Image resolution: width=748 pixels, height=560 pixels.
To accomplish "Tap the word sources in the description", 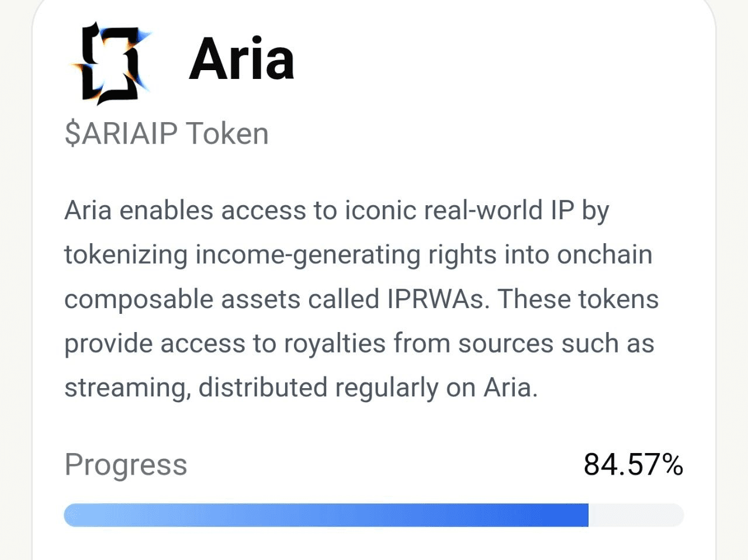I will pyautogui.click(x=505, y=344).
